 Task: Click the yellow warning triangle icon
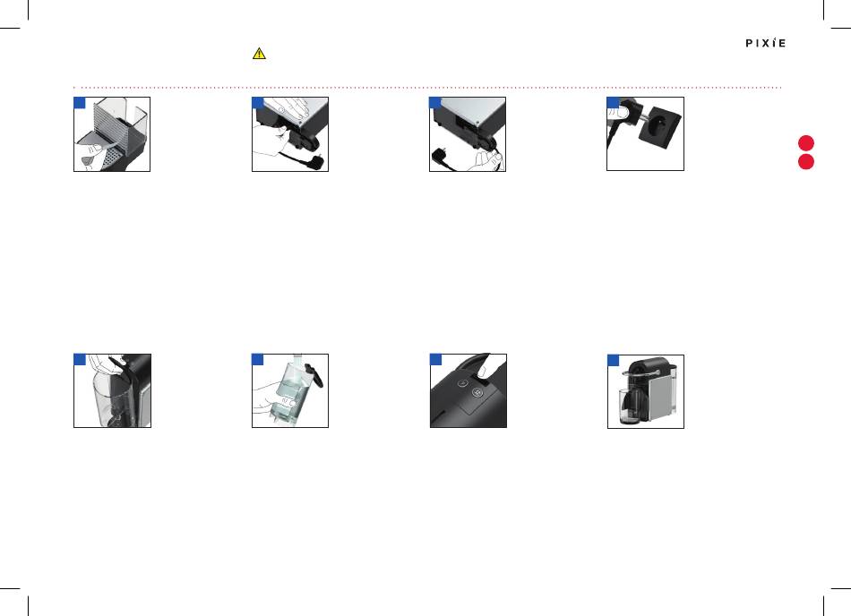pos(260,53)
